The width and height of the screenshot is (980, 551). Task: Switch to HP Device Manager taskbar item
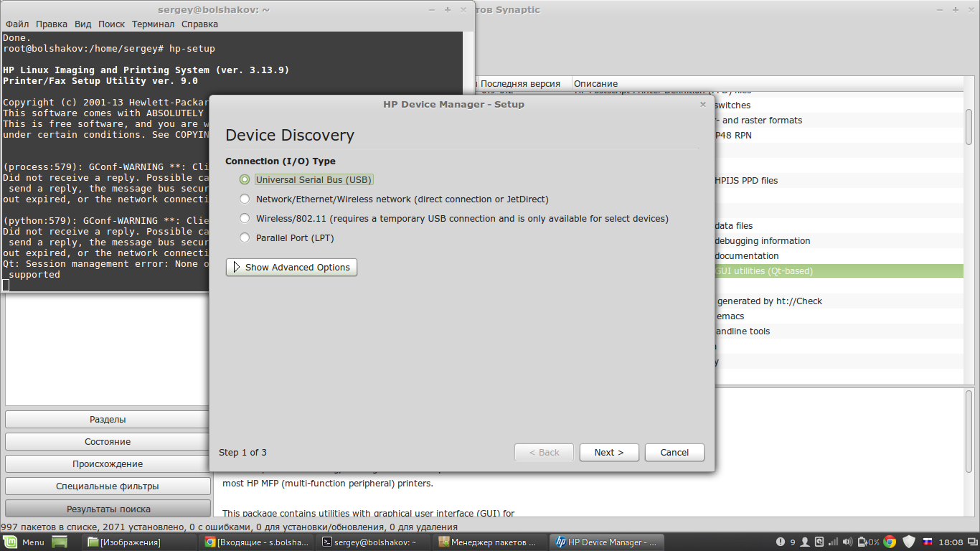pos(607,542)
